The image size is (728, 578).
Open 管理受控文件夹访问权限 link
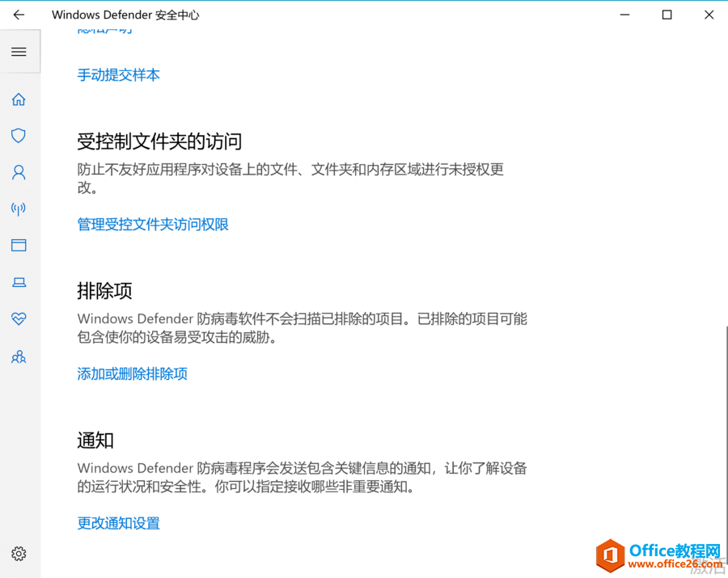153,225
